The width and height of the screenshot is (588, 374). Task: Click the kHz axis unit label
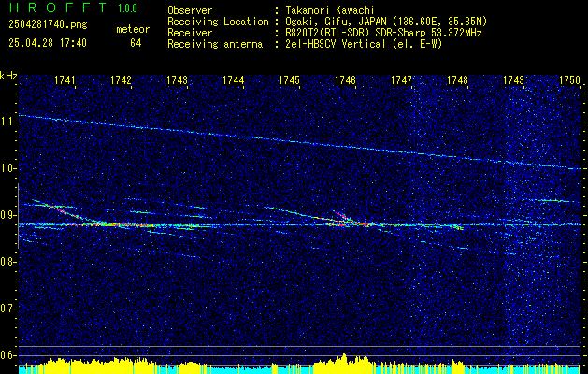point(8,76)
